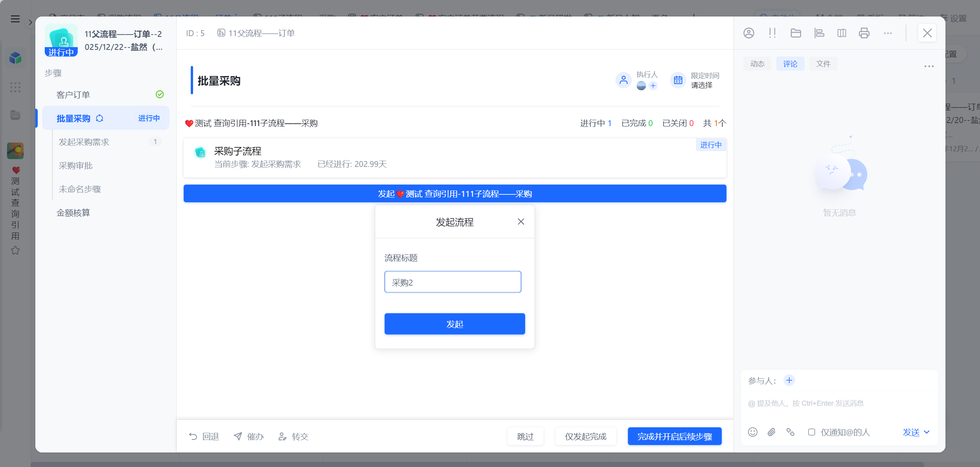Image resolution: width=980 pixels, height=467 pixels.
Task: Toggle the column layout icon
Action: point(841,33)
